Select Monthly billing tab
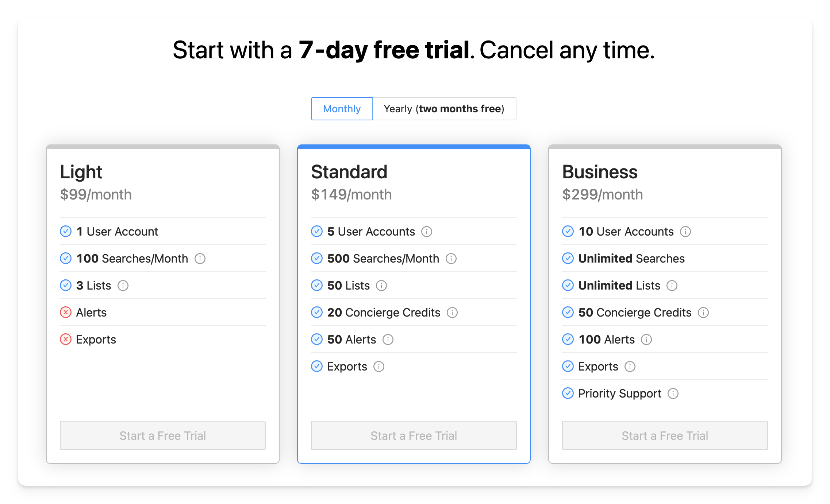830x504 pixels. coord(342,109)
